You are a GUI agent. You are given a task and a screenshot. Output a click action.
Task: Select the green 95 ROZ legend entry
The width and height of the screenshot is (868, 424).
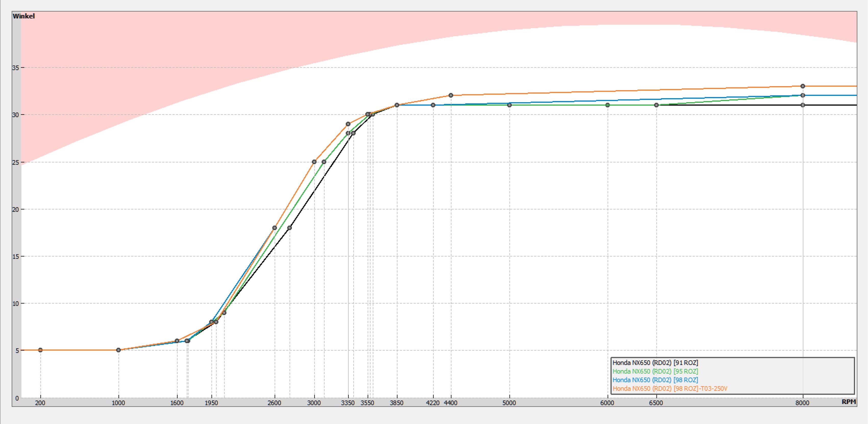click(655, 371)
